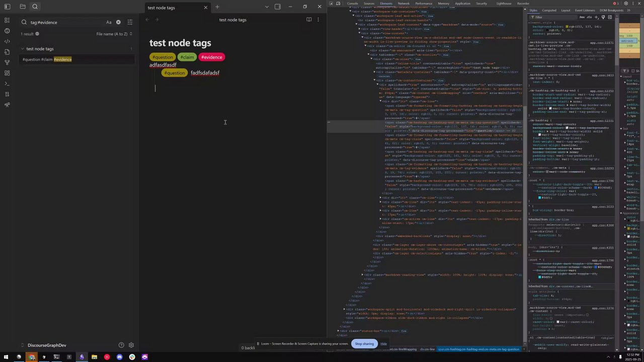Clear the tag:#evidence search query

click(x=118, y=22)
